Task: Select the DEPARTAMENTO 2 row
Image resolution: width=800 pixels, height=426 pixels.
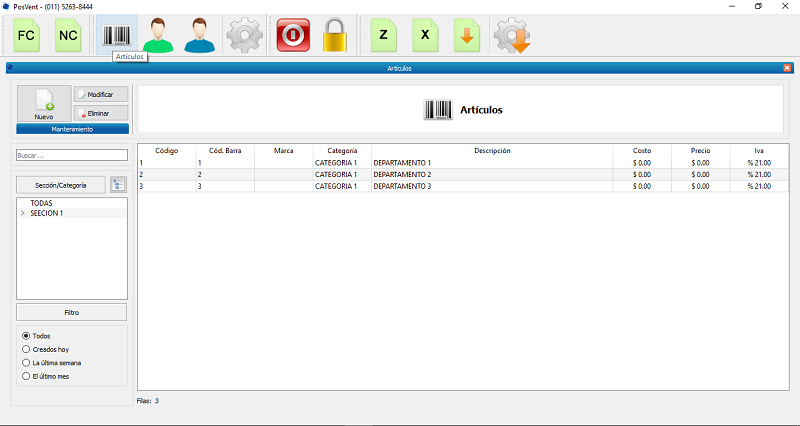Action: pyautogui.click(x=463, y=174)
